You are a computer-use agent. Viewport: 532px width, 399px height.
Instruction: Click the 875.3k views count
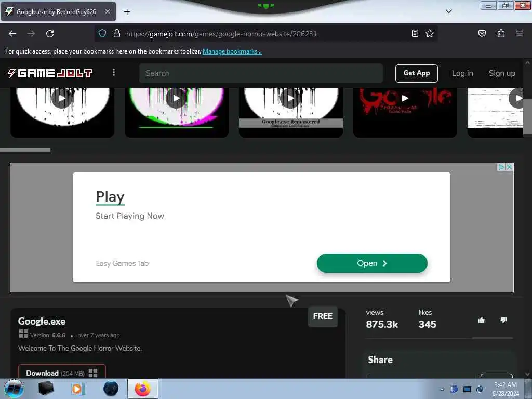point(382,324)
